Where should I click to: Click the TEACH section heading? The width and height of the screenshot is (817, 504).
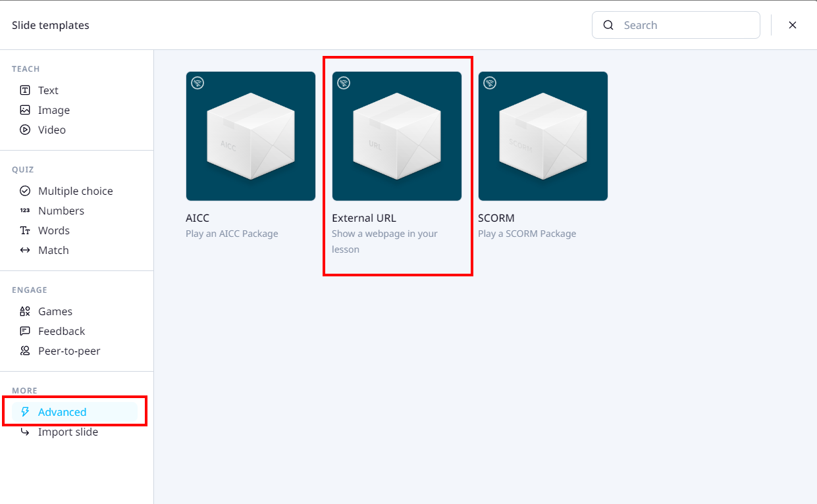tap(26, 68)
